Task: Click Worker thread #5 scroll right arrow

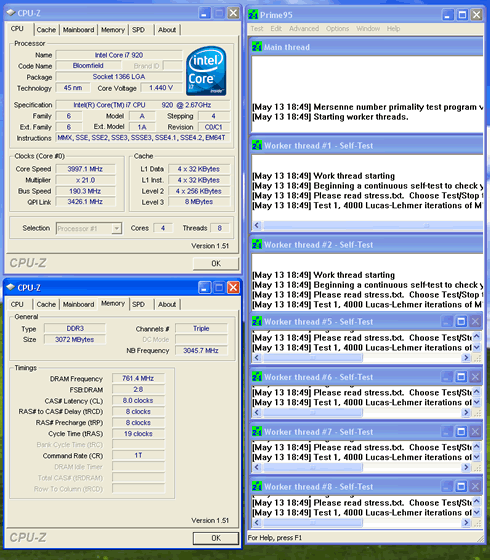Action: (466, 358)
